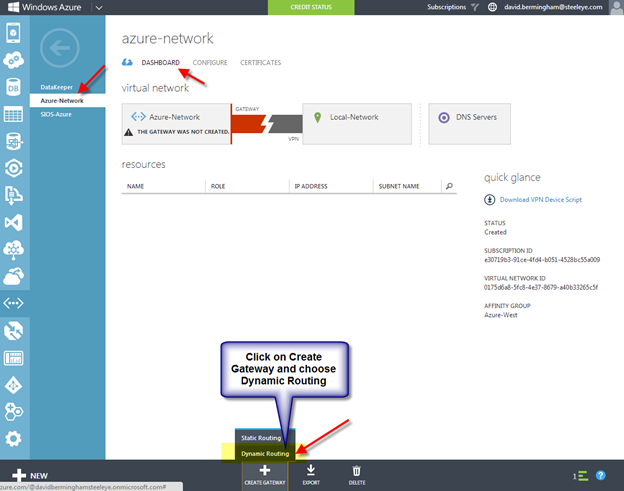Screen dimensions: 624x491
Task: Click the search magnifier in resources table
Action: (450, 186)
